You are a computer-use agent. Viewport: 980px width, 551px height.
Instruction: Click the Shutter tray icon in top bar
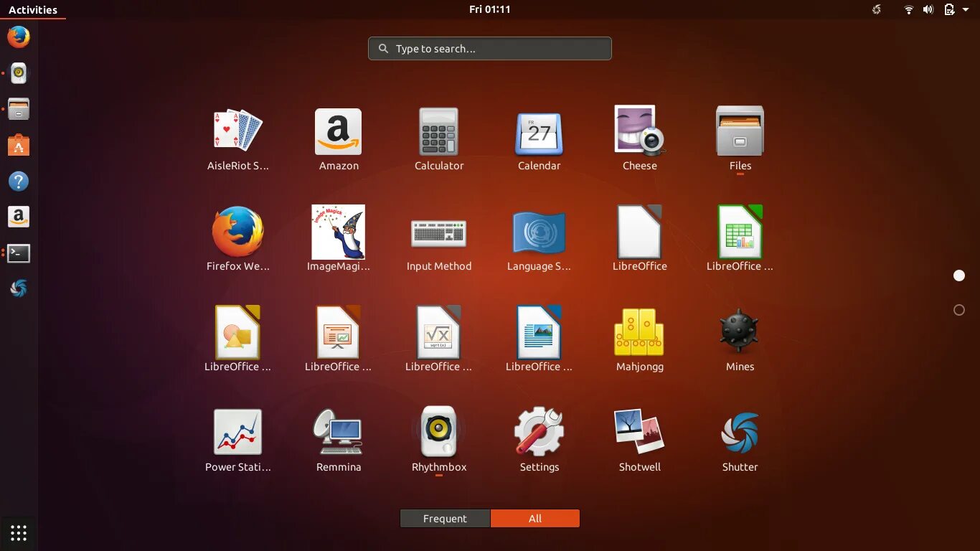(x=876, y=9)
